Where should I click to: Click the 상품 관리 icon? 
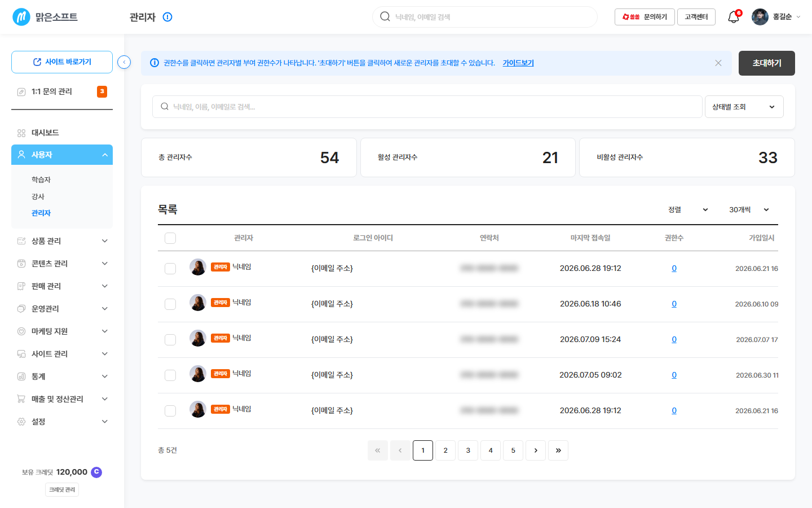pyautogui.click(x=21, y=241)
